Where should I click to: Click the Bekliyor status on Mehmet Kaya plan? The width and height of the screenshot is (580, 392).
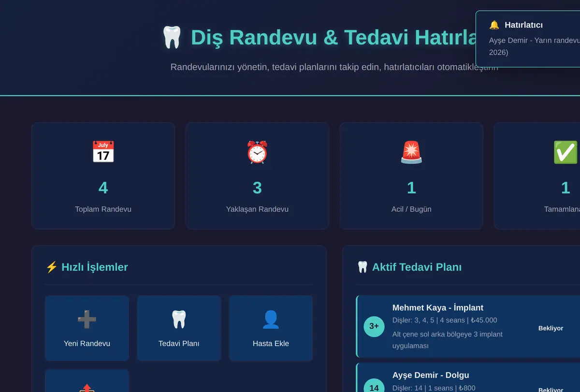point(551,328)
